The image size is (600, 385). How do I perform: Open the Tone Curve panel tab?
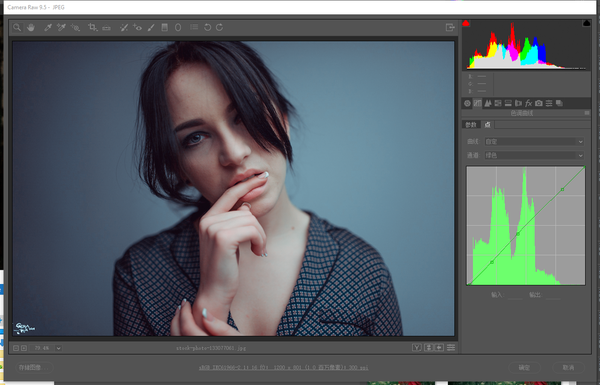(x=478, y=103)
